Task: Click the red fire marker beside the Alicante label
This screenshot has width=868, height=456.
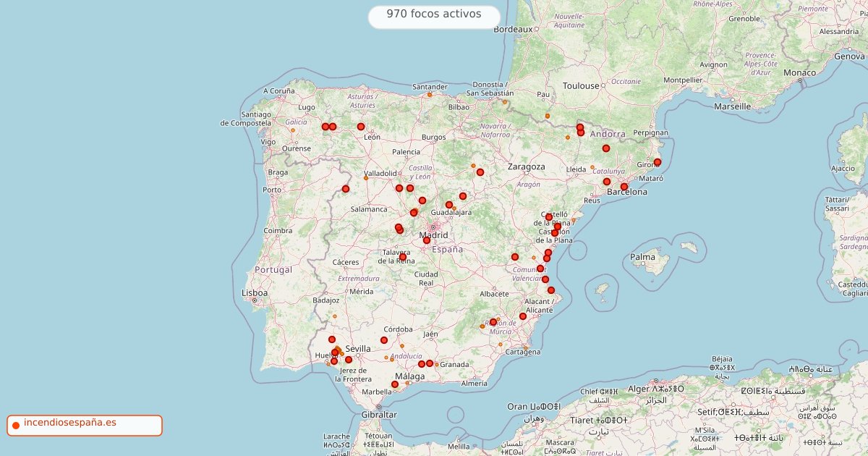Action: [x=523, y=316]
